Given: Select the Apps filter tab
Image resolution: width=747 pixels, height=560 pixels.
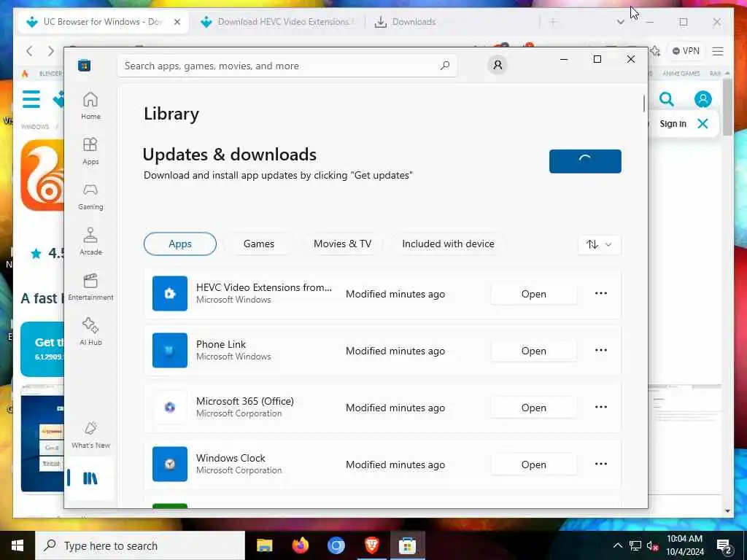Looking at the screenshot, I should click(180, 244).
